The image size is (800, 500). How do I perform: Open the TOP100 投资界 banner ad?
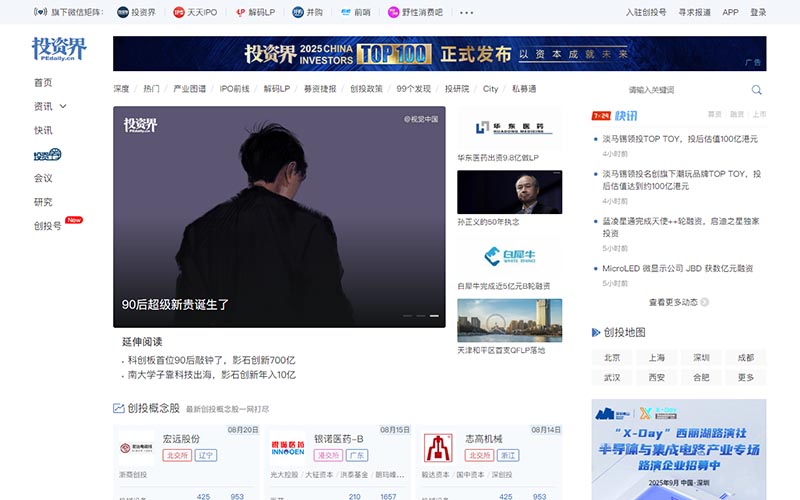tap(440, 54)
